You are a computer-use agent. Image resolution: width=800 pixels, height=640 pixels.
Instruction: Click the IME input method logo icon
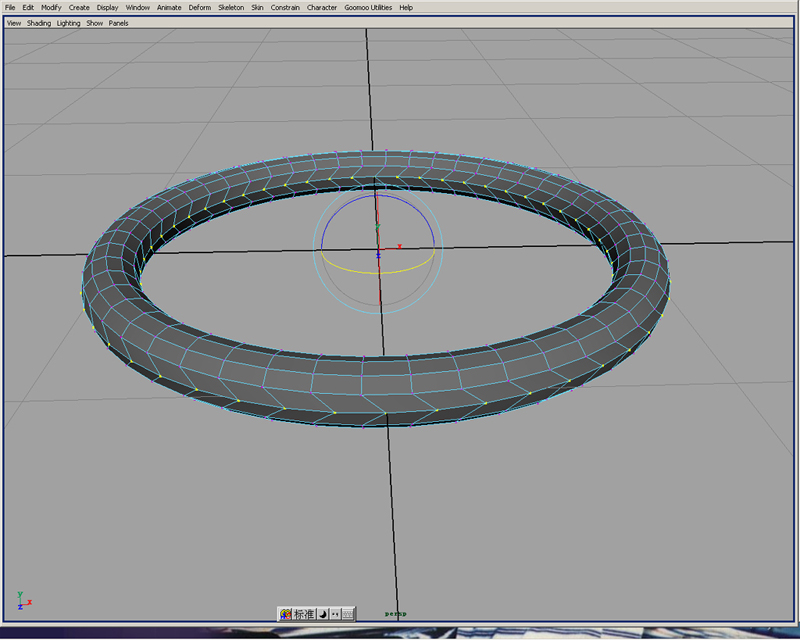point(285,614)
